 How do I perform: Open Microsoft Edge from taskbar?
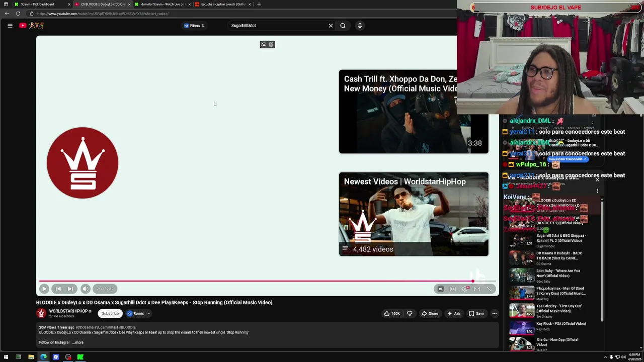pyautogui.click(x=43, y=357)
